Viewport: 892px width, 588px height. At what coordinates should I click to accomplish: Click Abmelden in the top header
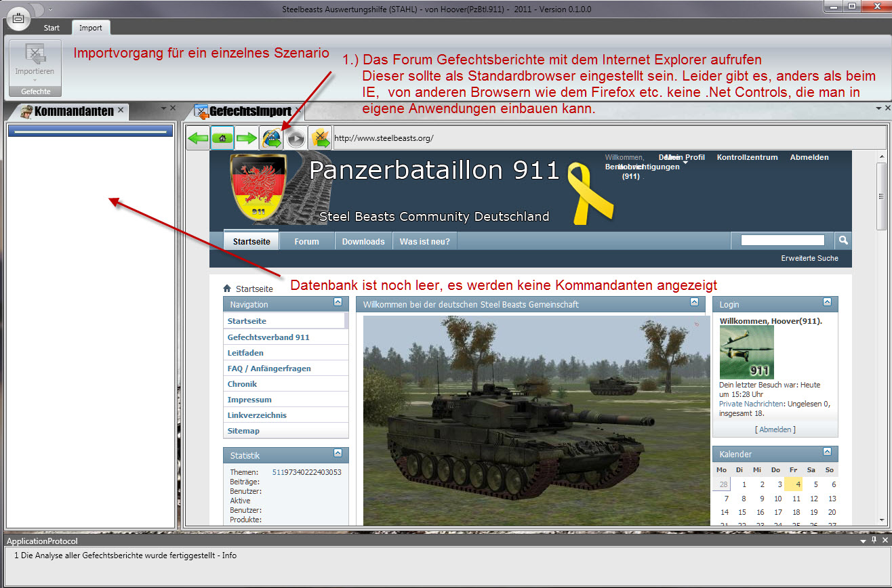click(809, 157)
